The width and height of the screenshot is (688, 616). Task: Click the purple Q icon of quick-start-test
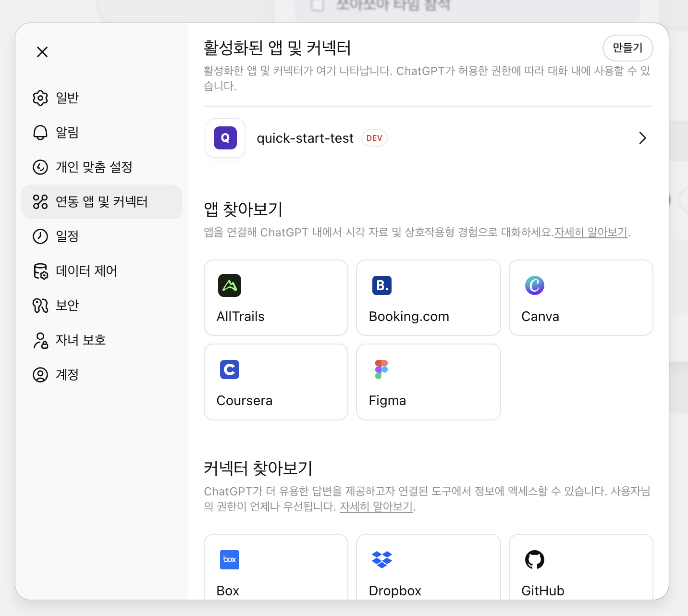click(x=225, y=138)
